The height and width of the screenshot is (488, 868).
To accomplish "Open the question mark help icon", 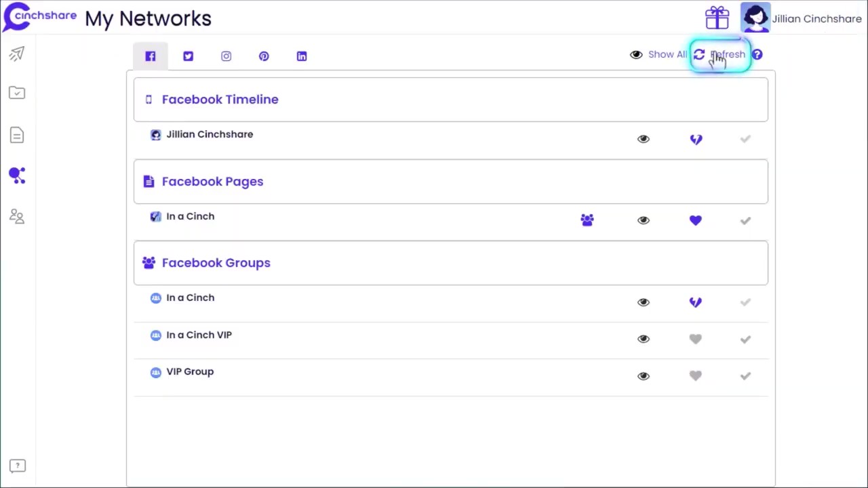I will tap(757, 55).
